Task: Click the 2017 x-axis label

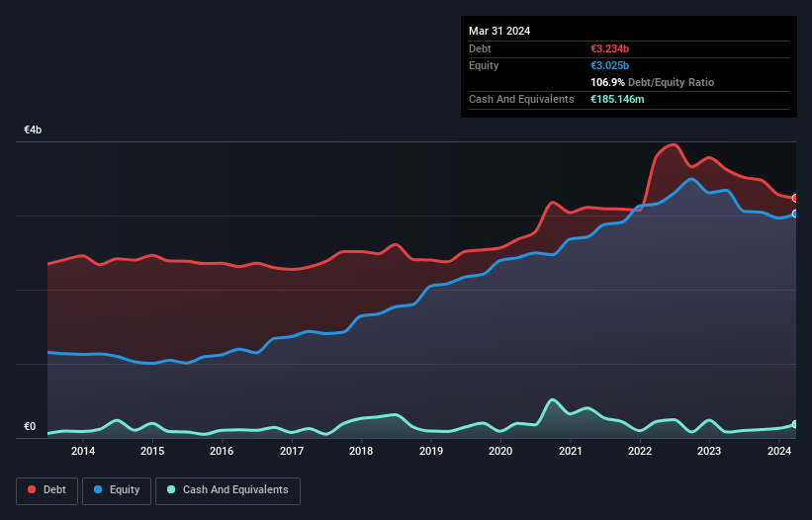Action: pos(292,451)
